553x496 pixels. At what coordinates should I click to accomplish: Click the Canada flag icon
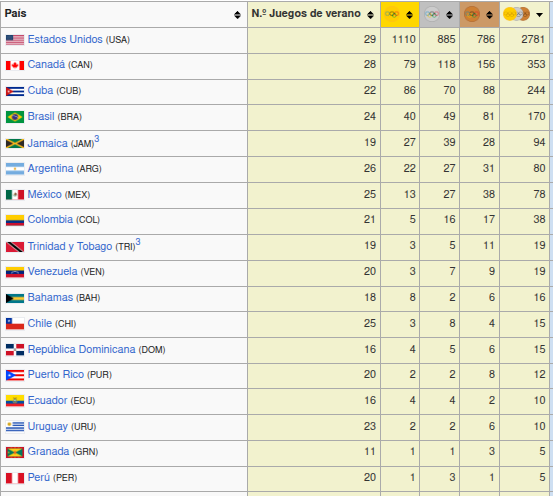15,65
